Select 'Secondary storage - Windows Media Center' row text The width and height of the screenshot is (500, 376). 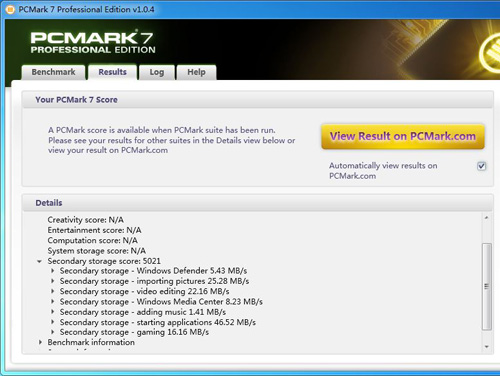coord(161,302)
